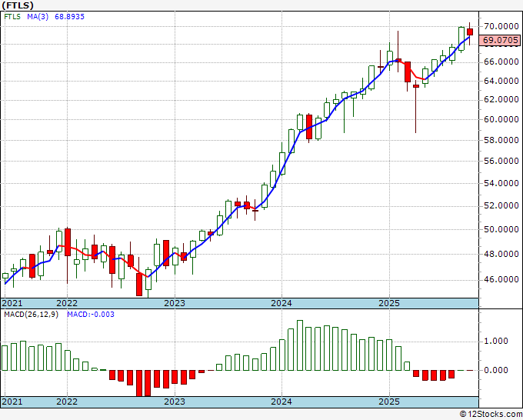Click the MA(3) indicator label
523x420 pixels.
[38, 16]
